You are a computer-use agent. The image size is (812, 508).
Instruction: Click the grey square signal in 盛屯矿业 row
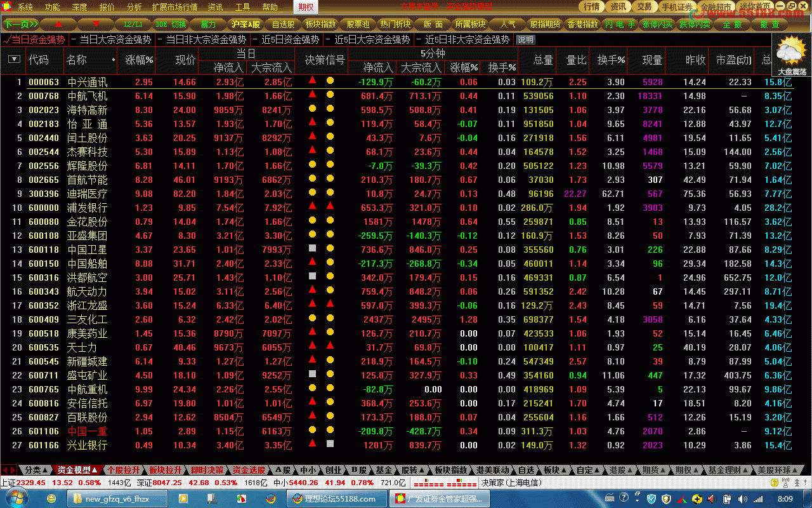pyautogui.click(x=312, y=374)
